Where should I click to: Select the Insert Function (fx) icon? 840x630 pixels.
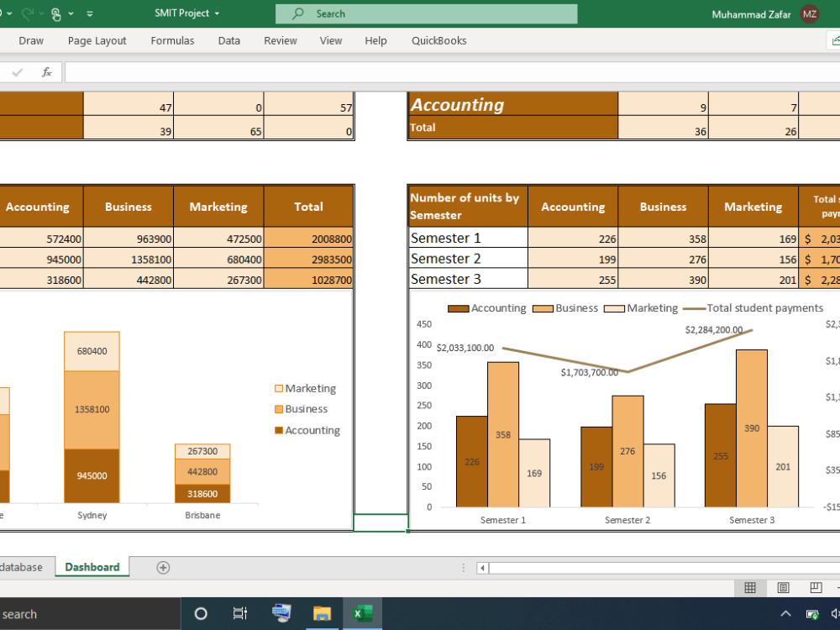click(x=46, y=71)
